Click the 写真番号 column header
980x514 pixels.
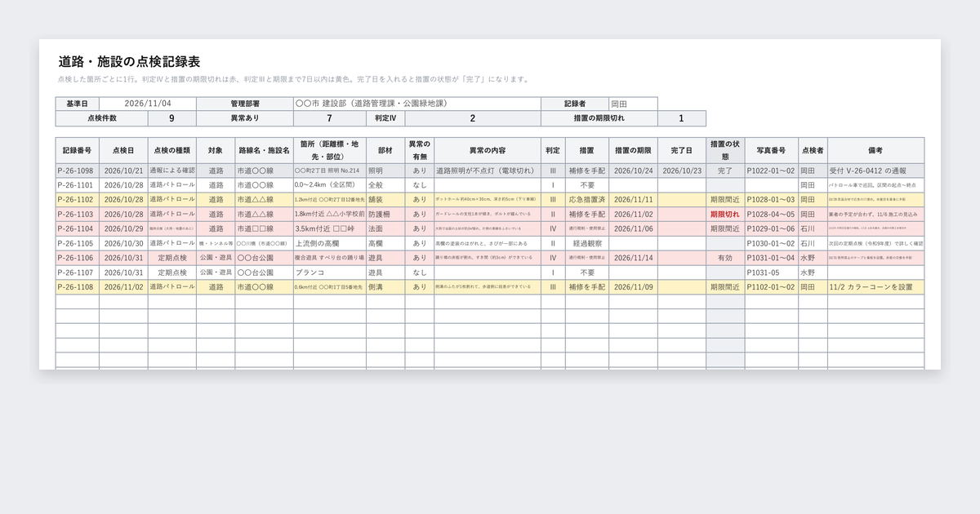click(772, 151)
